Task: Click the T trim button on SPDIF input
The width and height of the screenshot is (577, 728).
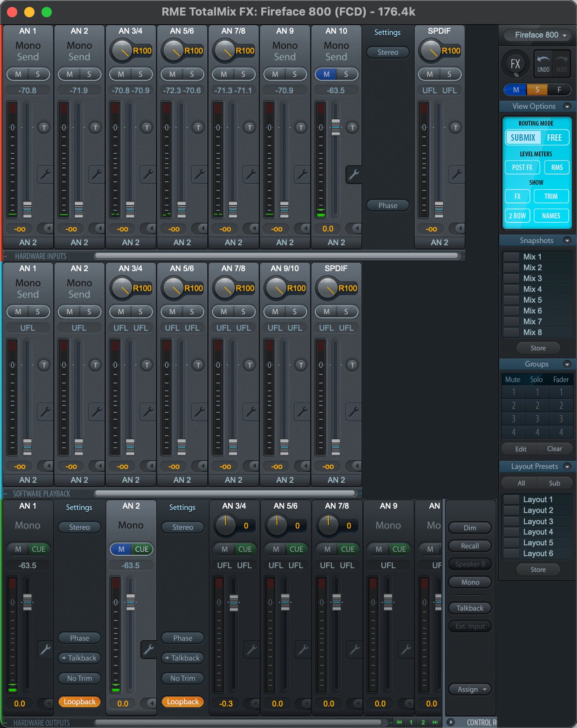Action: point(455,127)
